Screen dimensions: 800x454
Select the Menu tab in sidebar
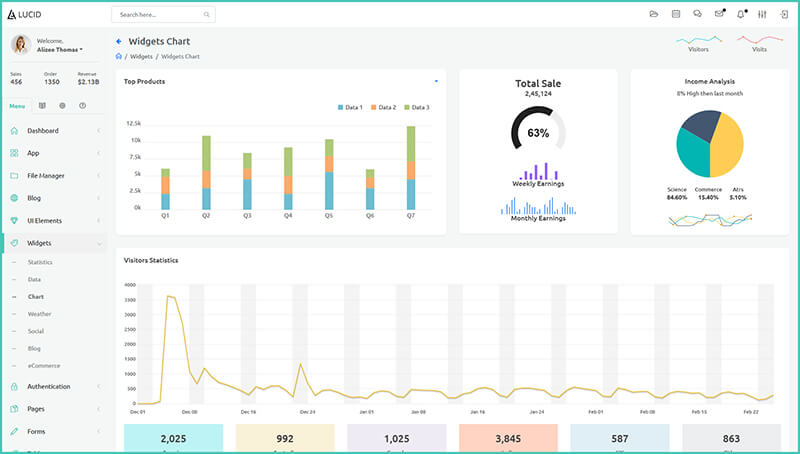point(17,105)
